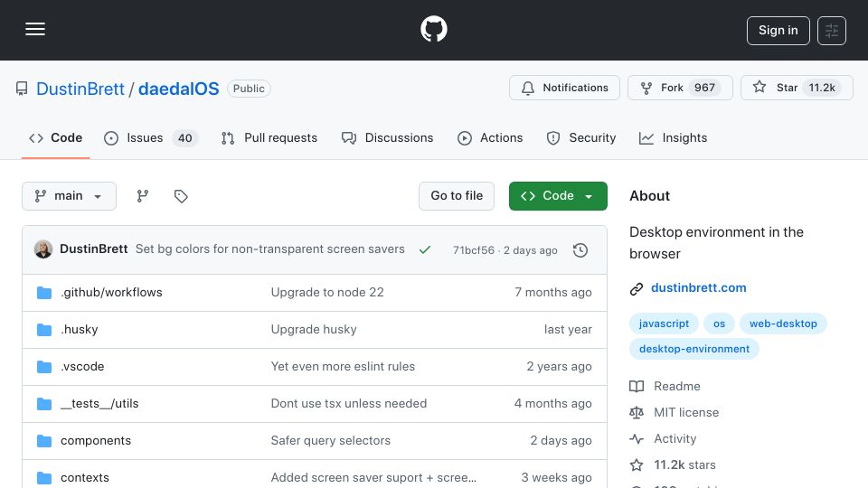
Task: Open the Security tab
Action: point(580,137)
